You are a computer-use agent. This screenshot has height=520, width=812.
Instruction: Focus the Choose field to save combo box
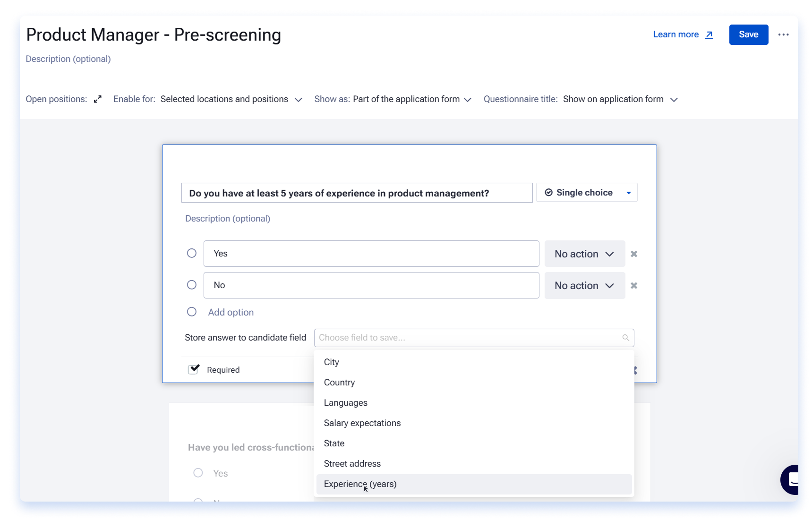click(474, 338)
